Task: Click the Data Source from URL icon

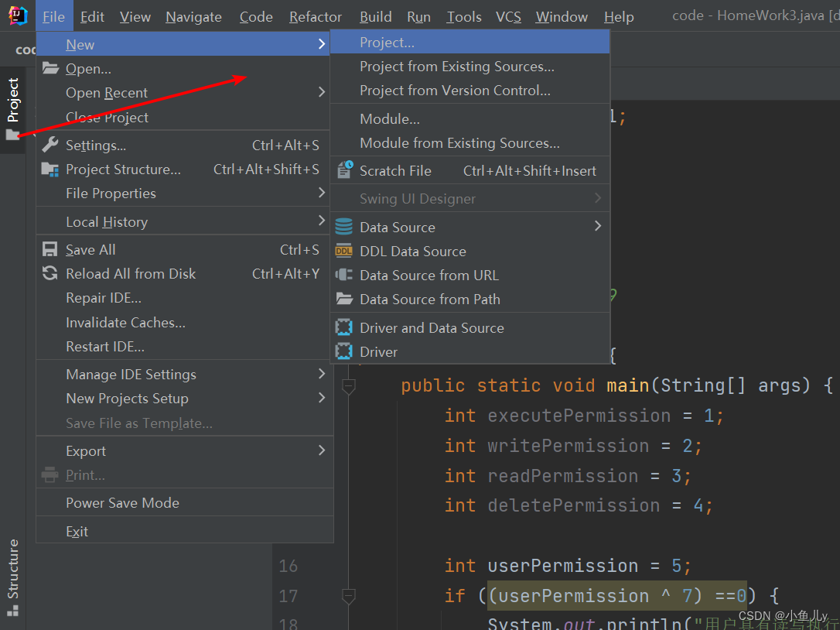Action: click(344, 275)
